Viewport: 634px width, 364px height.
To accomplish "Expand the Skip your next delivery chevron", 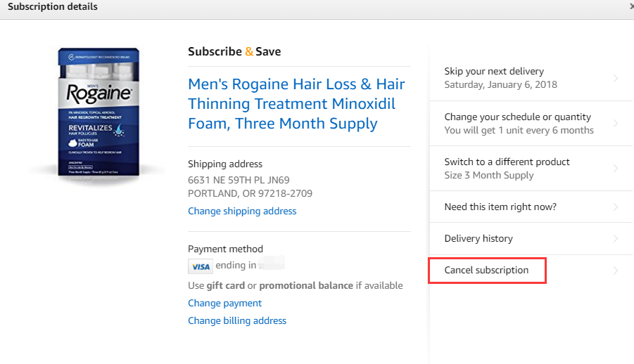I will [616, 79].
